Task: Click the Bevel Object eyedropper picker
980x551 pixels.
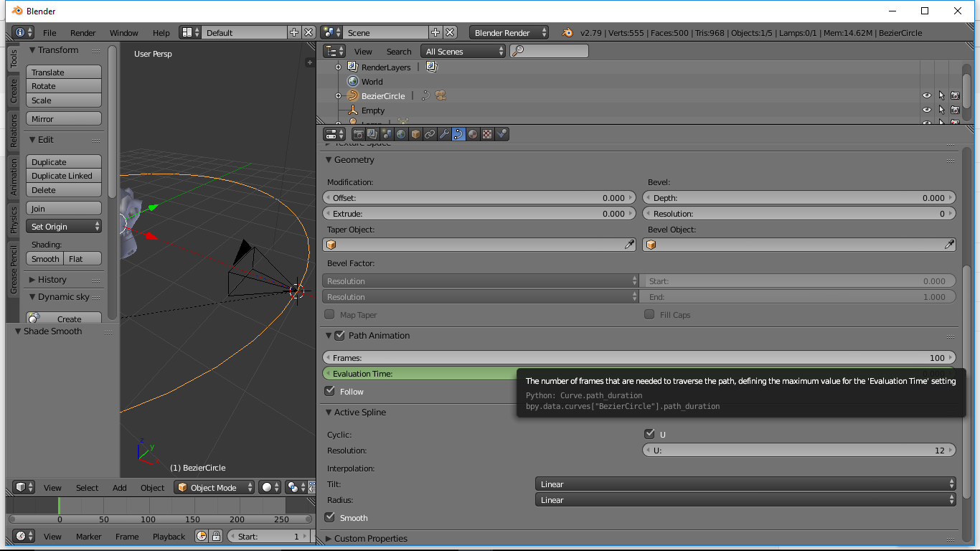Action: [x=950, y=244]
